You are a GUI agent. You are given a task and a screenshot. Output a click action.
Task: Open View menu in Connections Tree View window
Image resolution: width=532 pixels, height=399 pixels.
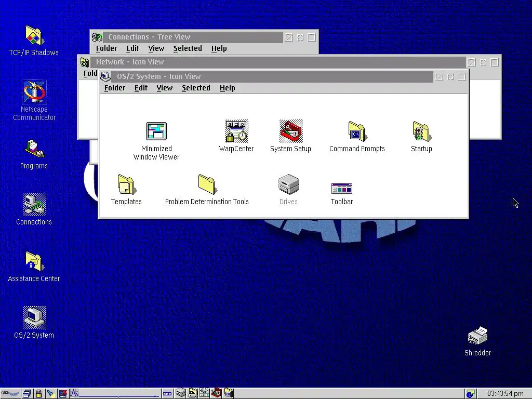click(156, 48)
